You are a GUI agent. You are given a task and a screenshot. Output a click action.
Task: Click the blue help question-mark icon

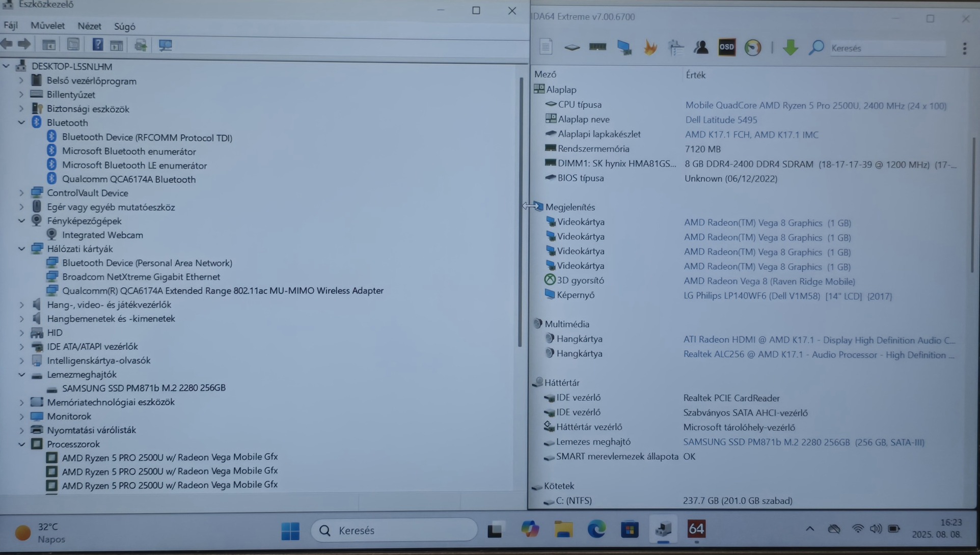[97, 45]
